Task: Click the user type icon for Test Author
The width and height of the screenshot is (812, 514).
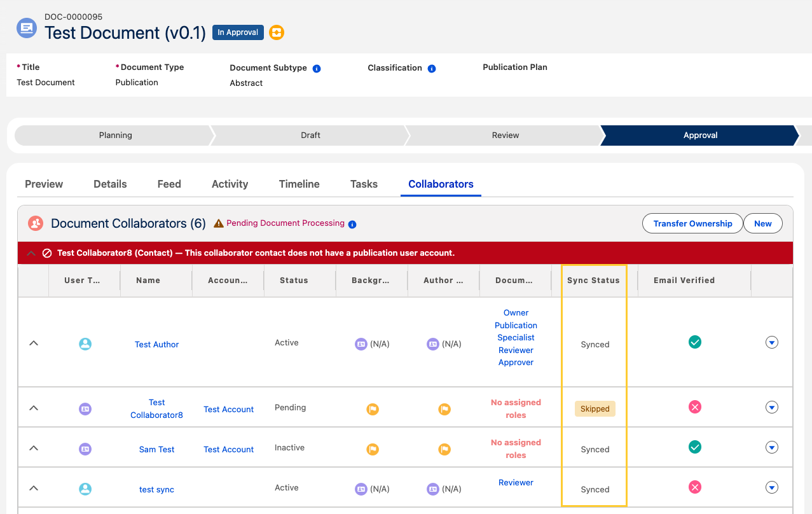Action: click(x=85, y=344)
